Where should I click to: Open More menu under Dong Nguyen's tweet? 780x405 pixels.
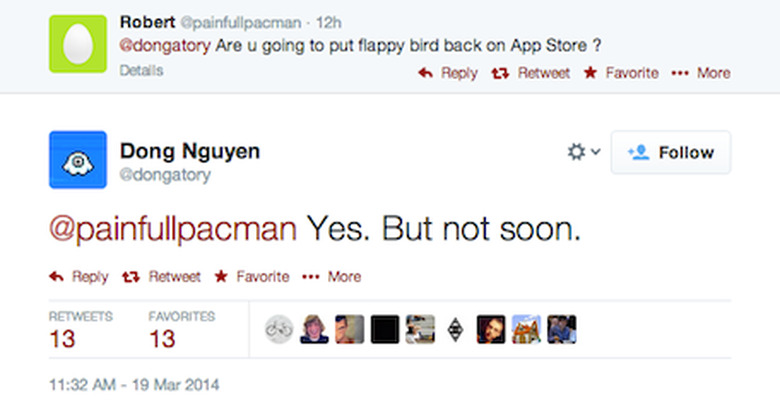point(331,277)
